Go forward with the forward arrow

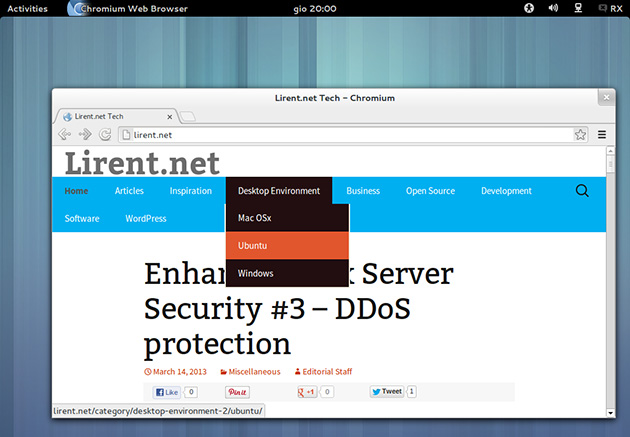[85, 134]
